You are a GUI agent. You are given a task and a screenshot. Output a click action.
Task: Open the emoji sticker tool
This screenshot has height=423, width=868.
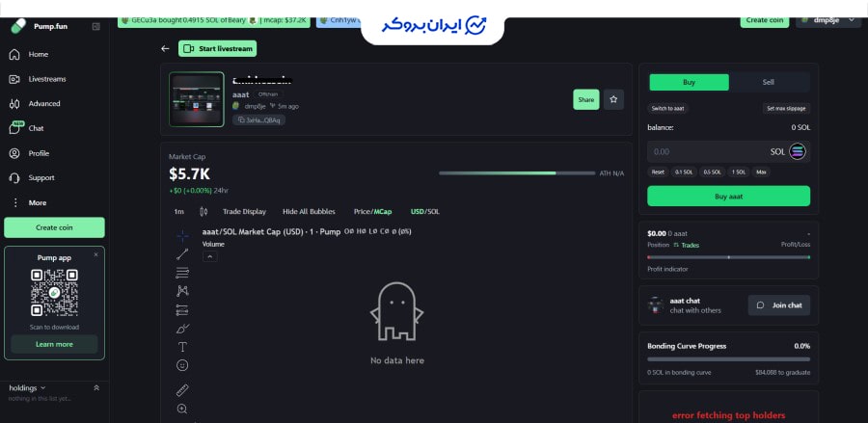(x=182, y=365)
